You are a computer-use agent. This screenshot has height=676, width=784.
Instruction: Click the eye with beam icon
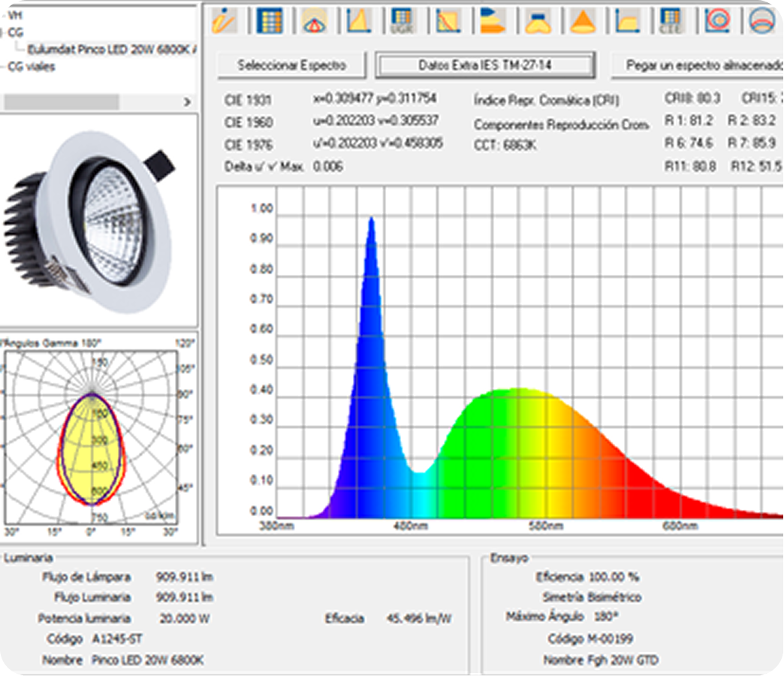pyautogui.click(x=314, y=20)
